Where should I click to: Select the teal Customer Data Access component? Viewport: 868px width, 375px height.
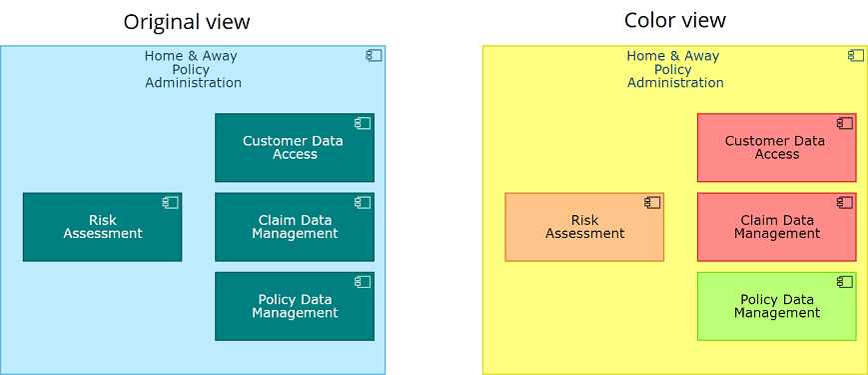(295, 147)
